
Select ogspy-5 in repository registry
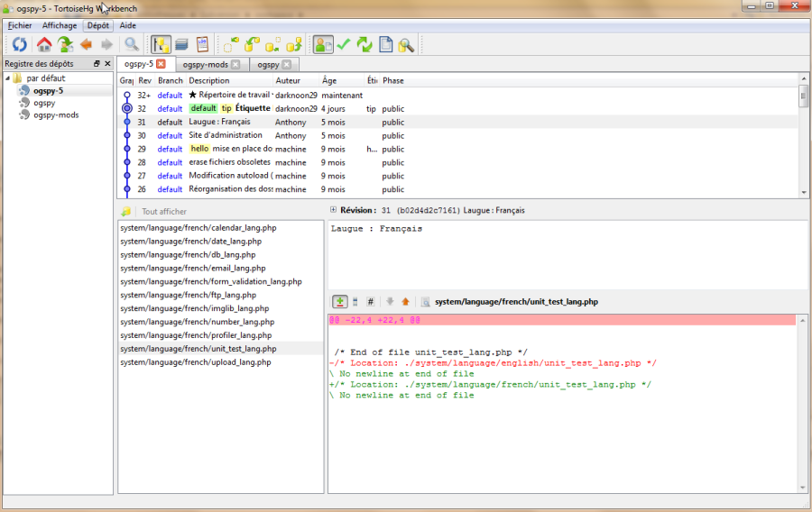click(x=48, y=90)
